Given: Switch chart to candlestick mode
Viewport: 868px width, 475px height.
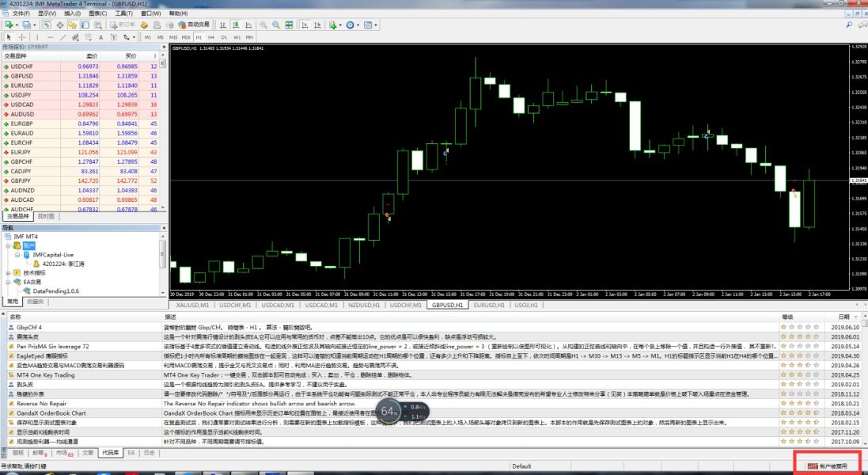Looking at the screenshot, I should (x=236, y=25).
